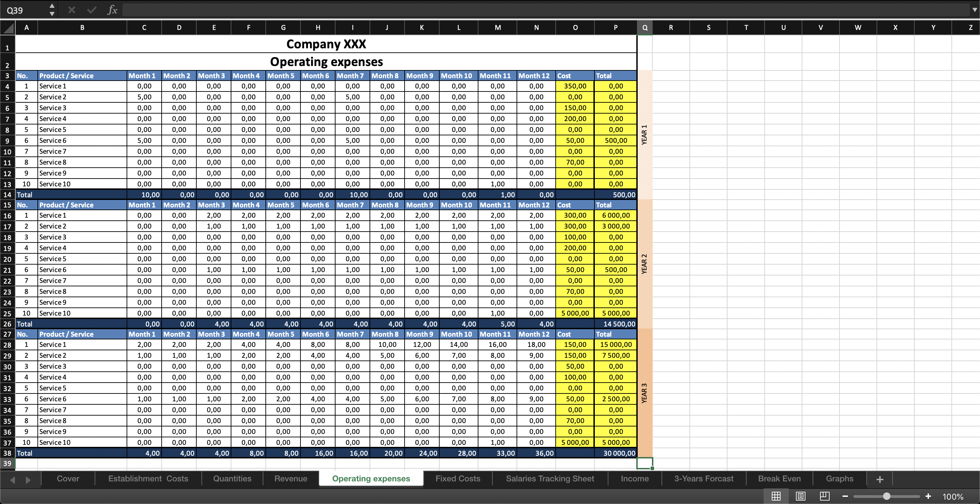Screen dimensions: 980x504
Task: Click 'Total' label in row 26
Action: click(25, 324)
